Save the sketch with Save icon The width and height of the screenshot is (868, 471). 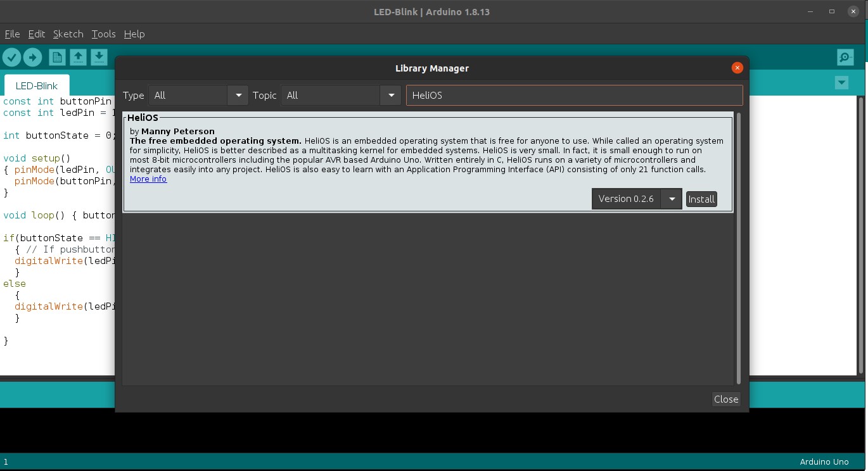[x=99, y=58]
